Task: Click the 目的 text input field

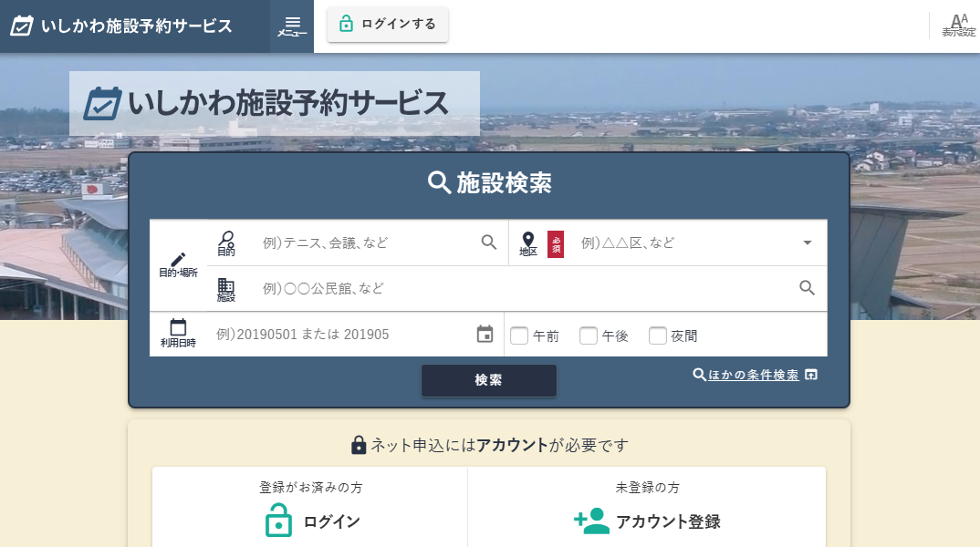Action: click(365, 243)
